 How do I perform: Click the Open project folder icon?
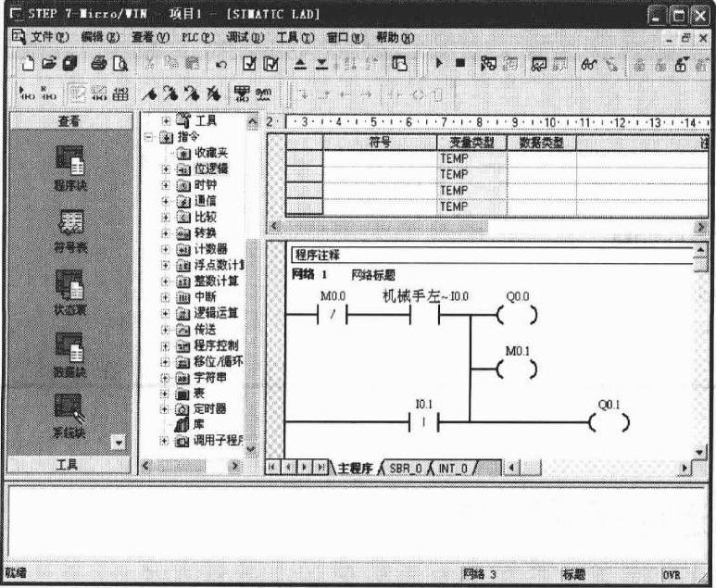pyautogui.click(x=49, y=63)
